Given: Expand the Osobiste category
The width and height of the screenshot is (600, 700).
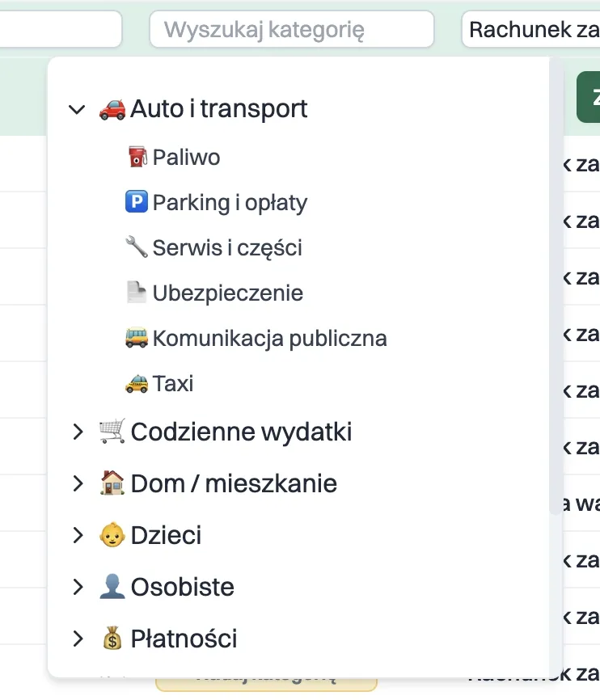Looking at the screenshot, I should (77, 586).
